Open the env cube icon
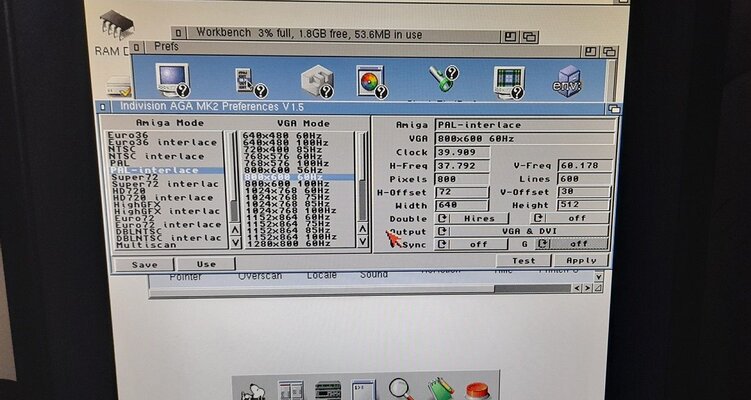This screenshot has width=751, height=400. point(570,80)
